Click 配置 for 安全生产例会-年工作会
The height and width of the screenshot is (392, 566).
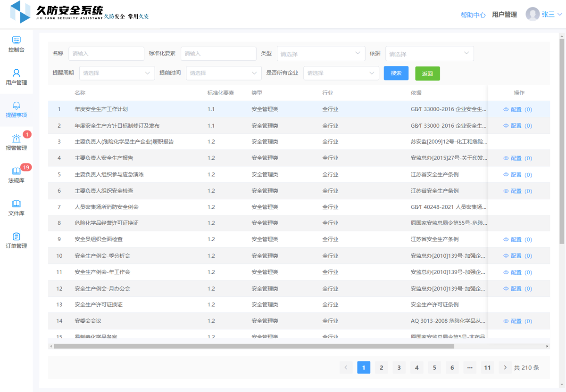point(517,272)
